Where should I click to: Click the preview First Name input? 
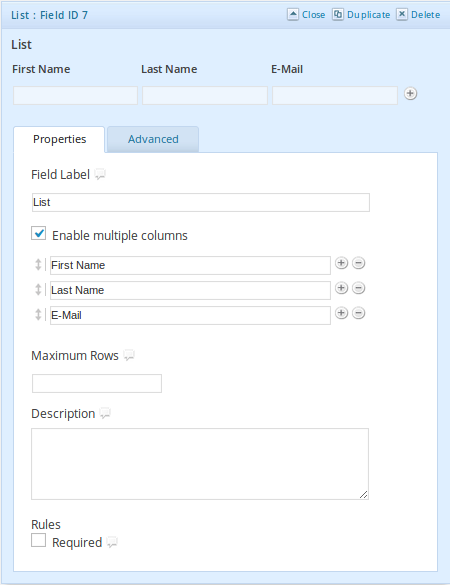pos(75,96)
